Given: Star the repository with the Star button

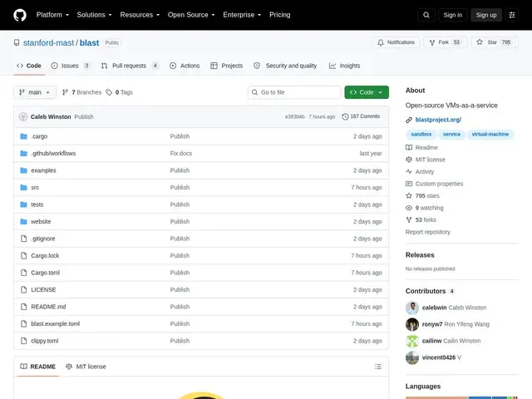Looking at the screenshot, I should point(495,42).
